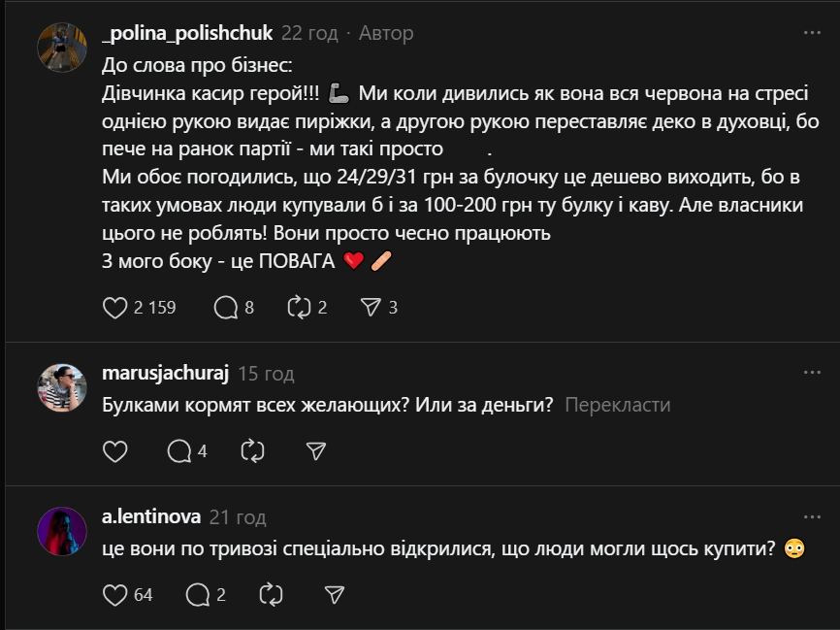
Task: Open _polina_polishchuk's profile via username
Action: (187, 33)
